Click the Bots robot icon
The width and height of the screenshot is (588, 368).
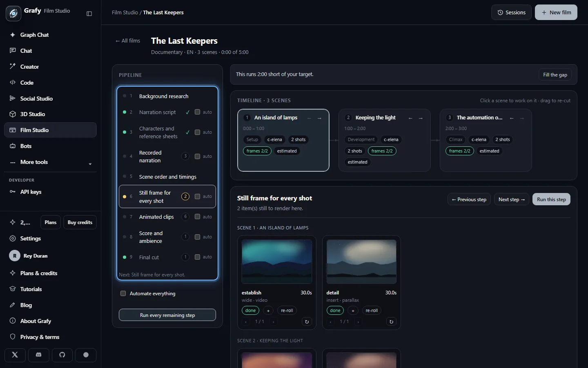pyautogui.click(x=13, y=146)
